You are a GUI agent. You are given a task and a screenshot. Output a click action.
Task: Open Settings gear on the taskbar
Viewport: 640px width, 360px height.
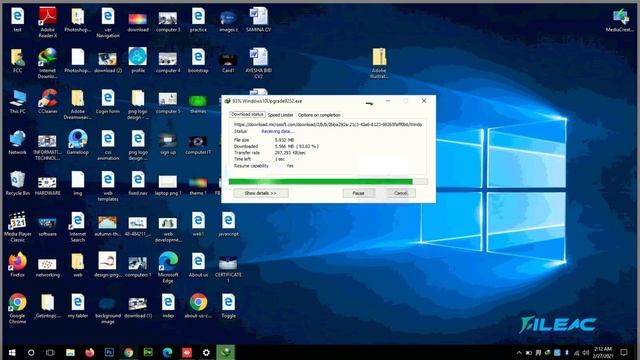(x=206, y=352)
